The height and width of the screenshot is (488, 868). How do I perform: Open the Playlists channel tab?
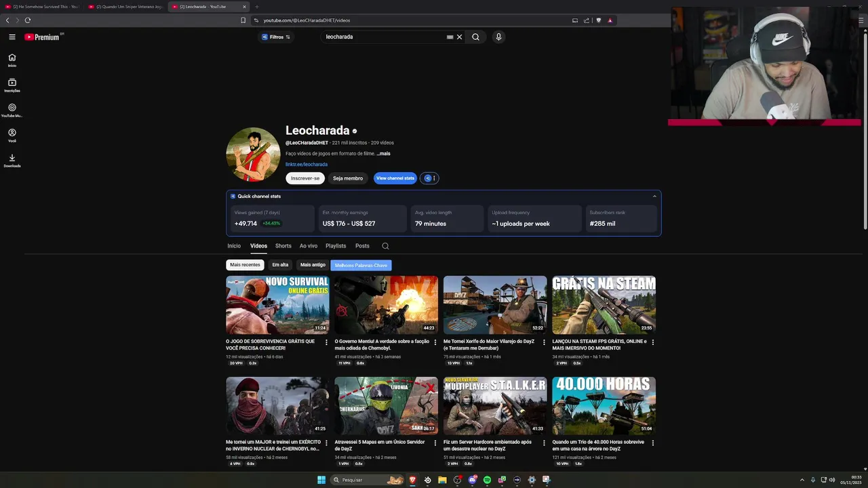(336, 246)
